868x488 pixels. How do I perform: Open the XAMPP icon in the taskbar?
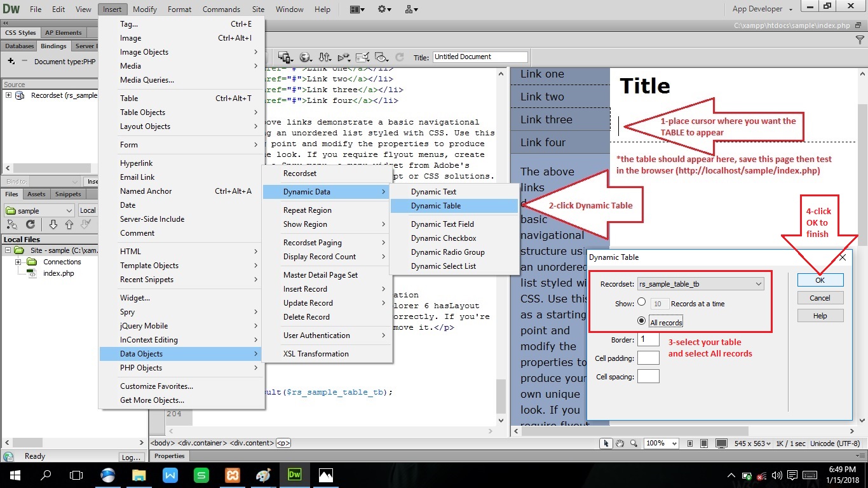tap(233, 475)
